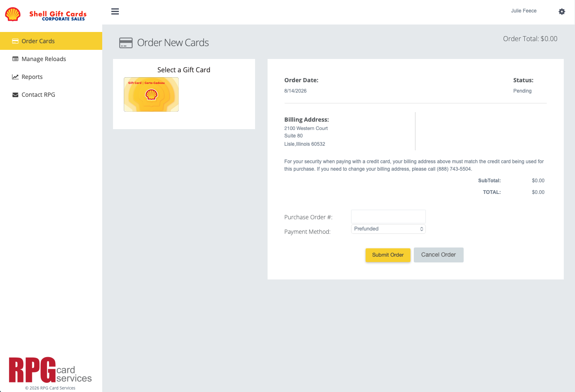Click the Reports chart icon
The width and height of the screenshot is (575, 392).
point(15,77)
